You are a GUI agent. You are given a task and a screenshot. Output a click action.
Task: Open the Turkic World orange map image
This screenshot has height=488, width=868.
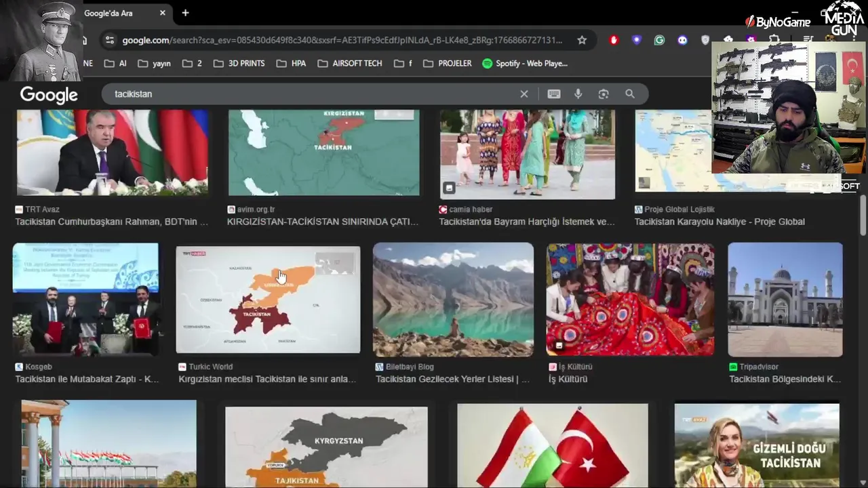pos(268,300)
